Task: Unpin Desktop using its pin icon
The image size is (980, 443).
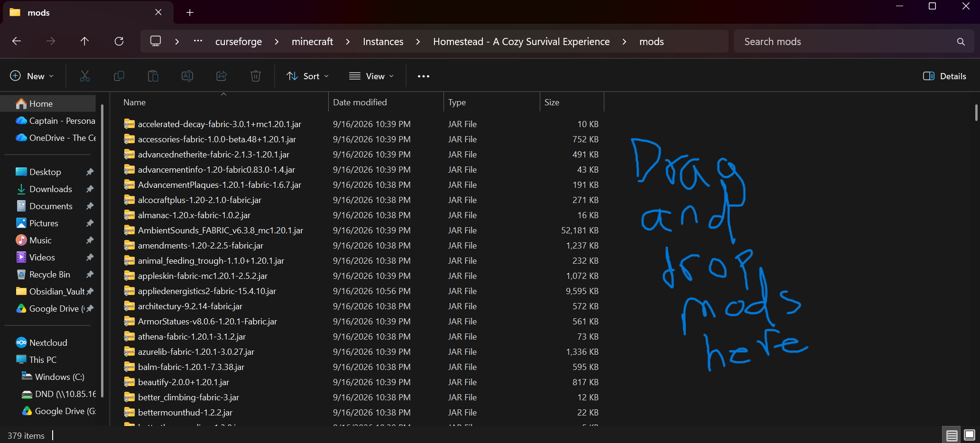Action: (x=90, y=172)
